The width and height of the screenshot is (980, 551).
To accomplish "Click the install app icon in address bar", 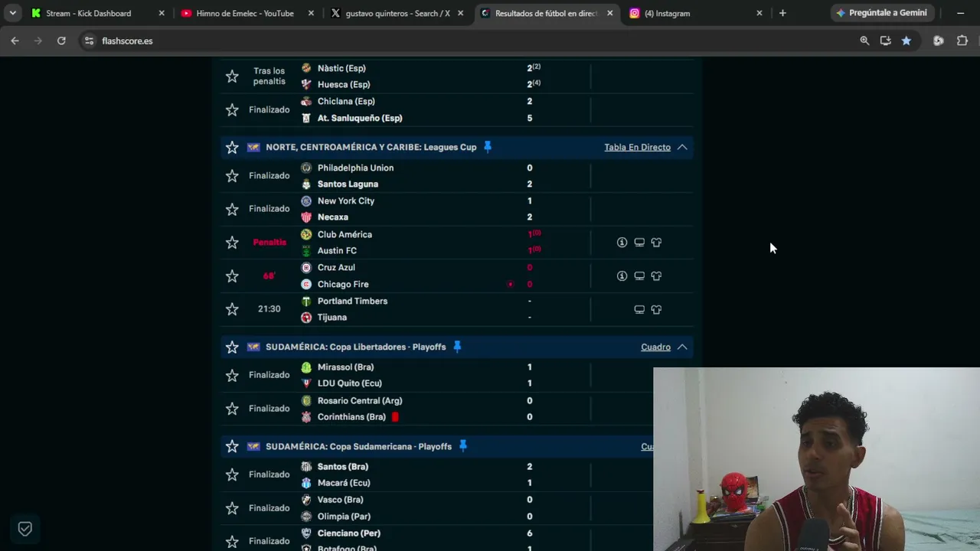I will [x=885, y=41].
